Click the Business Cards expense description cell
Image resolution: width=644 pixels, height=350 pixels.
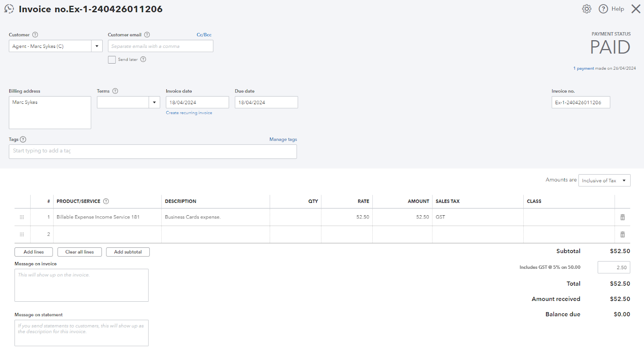(216, 217)
